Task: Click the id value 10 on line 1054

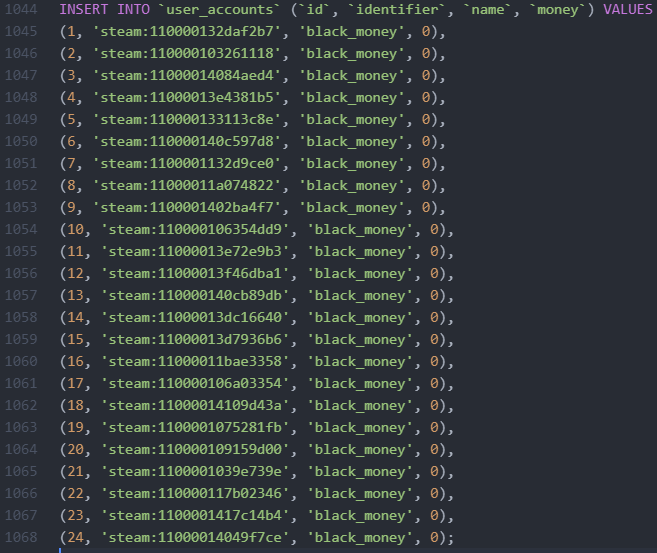Action: tap(76, 229)
